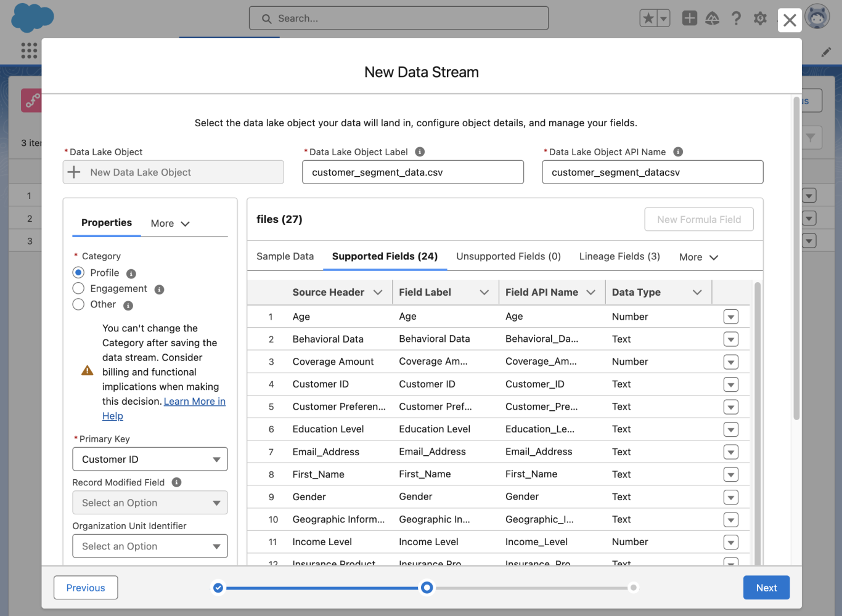The width and height of the screenshot is (842, 616).
Task: Click the info icon beside Record Modified Field
Action: [177, 482]
